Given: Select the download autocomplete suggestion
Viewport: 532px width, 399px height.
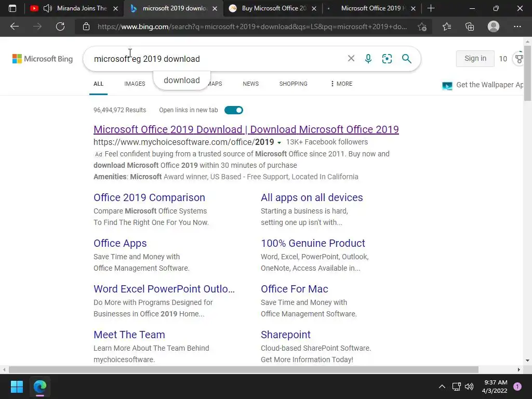Looking at the screenshot, I should tap(181, 81).
